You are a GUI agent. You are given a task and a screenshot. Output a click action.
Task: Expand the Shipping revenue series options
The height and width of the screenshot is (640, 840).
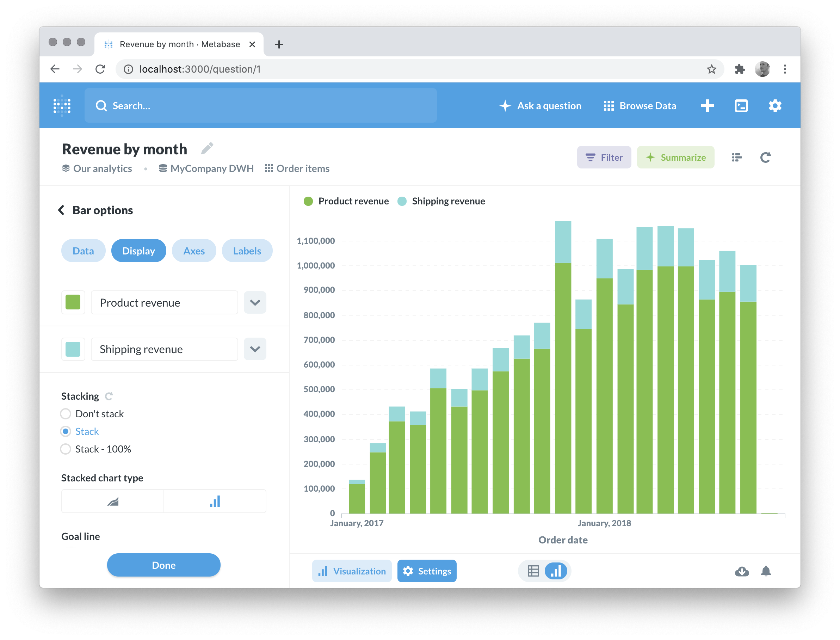tap(255, 349)
